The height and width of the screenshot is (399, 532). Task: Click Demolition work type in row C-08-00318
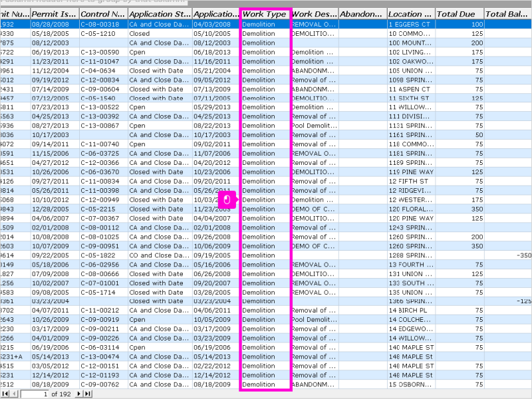pos(265,25)
